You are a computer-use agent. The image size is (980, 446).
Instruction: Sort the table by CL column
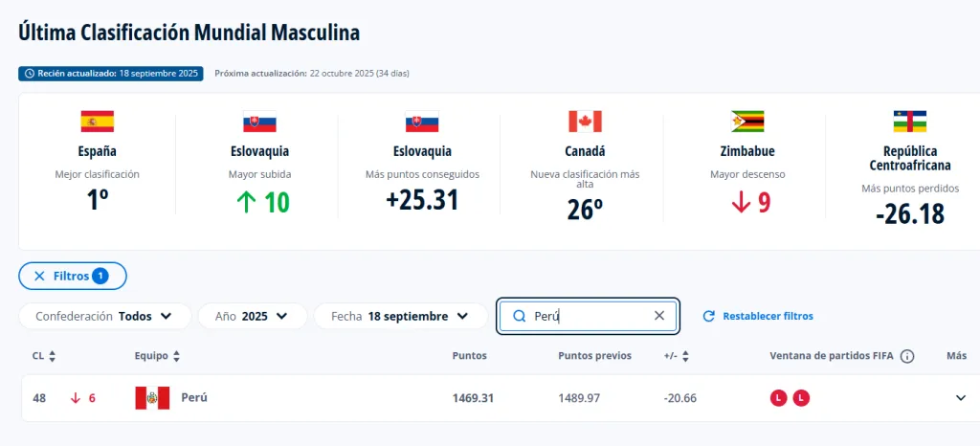tap(43, 356)
